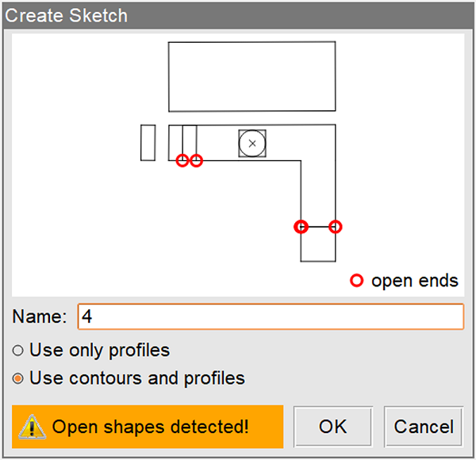The height and width of the screenshot is (460, 476).
Task: Click inside the Name text field
Action: pyautogui.click(x=270, y=316)
